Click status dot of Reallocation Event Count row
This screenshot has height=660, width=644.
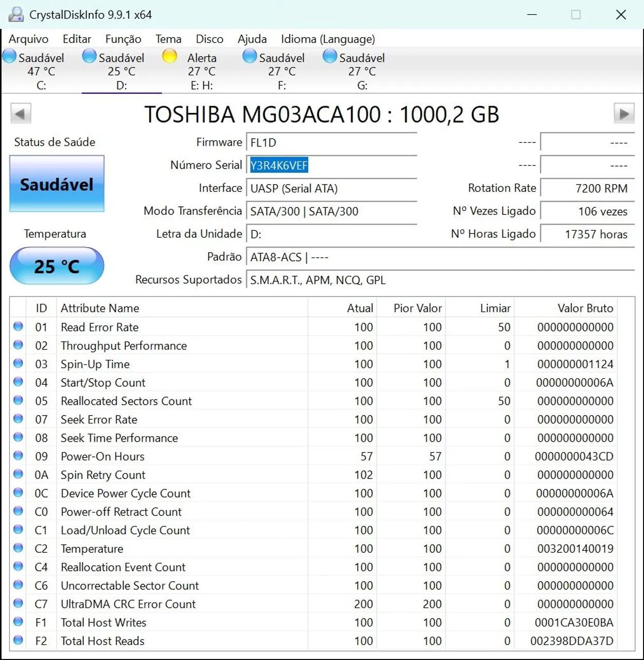(18, 566)
